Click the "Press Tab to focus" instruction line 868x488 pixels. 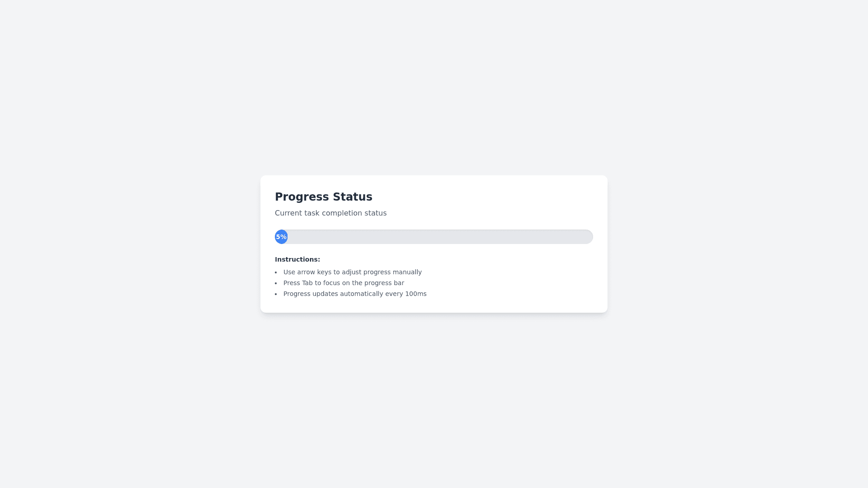coord(344,283)
